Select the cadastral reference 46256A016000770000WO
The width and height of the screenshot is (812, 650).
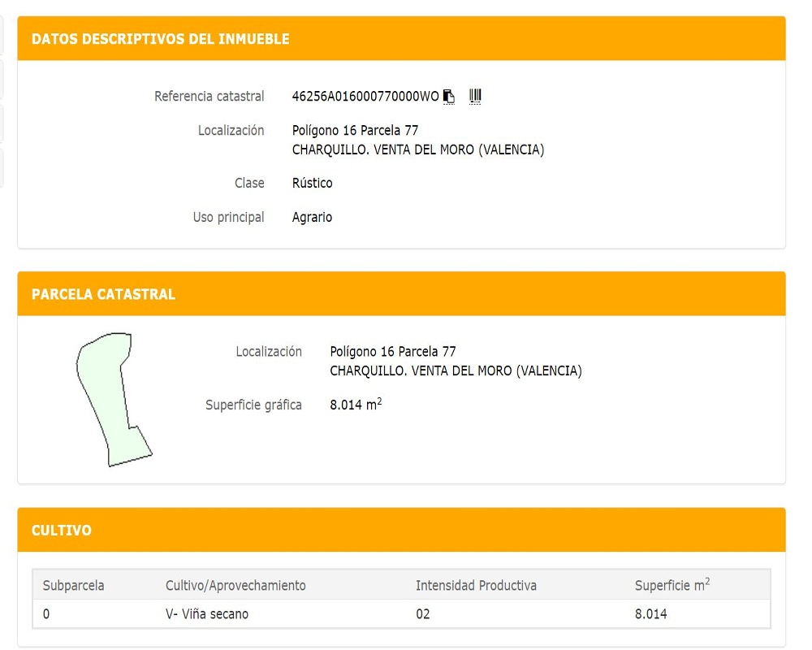(365, 97)
